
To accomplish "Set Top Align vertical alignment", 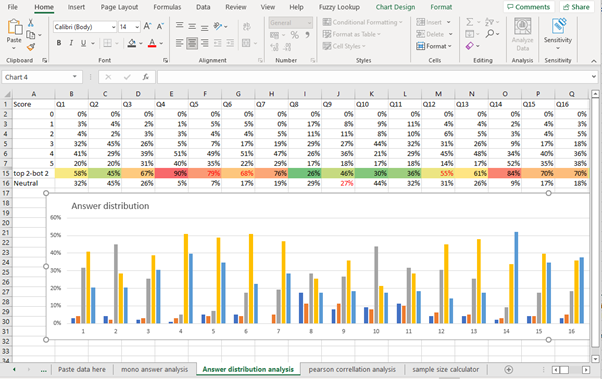I will (179, 26).
